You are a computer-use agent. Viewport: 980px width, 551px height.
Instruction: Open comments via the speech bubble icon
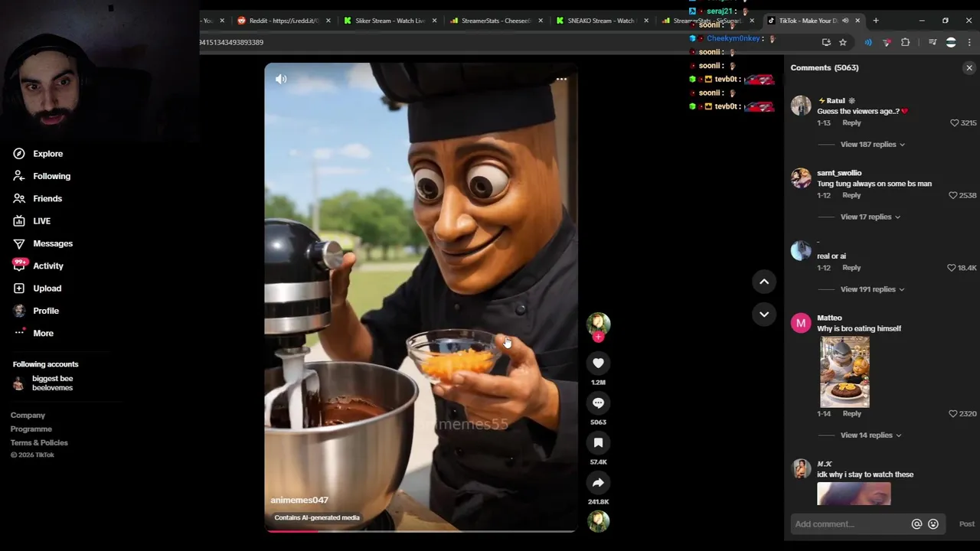pyautogui.click(x=598, y=403)
